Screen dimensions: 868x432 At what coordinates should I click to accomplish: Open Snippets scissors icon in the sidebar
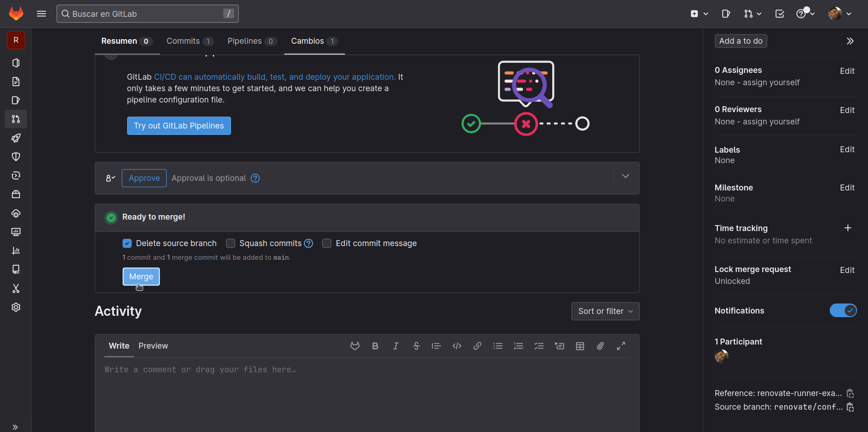tap(16, 288)
